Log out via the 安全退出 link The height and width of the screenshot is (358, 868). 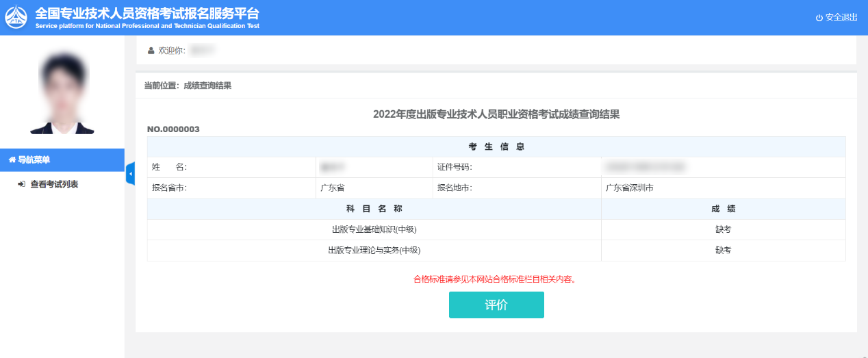click(x=841, y=18)
